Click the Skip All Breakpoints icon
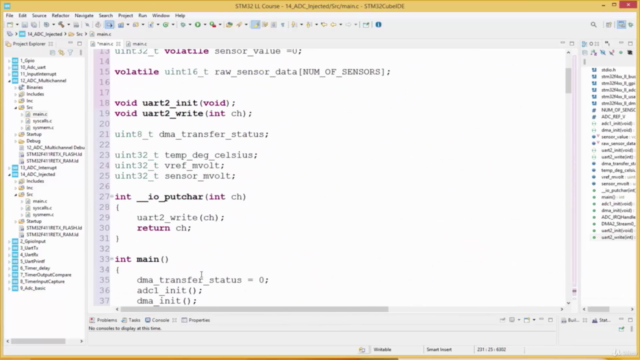The width and height of the screenshot is (640, 360). [87, 25]
